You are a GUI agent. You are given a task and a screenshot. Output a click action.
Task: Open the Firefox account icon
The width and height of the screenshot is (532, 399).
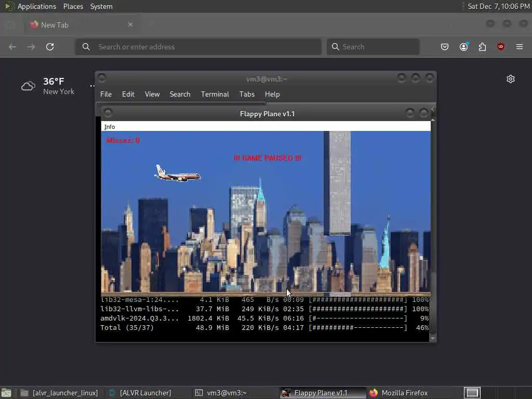pyautogui.click(x=463, y=47)
